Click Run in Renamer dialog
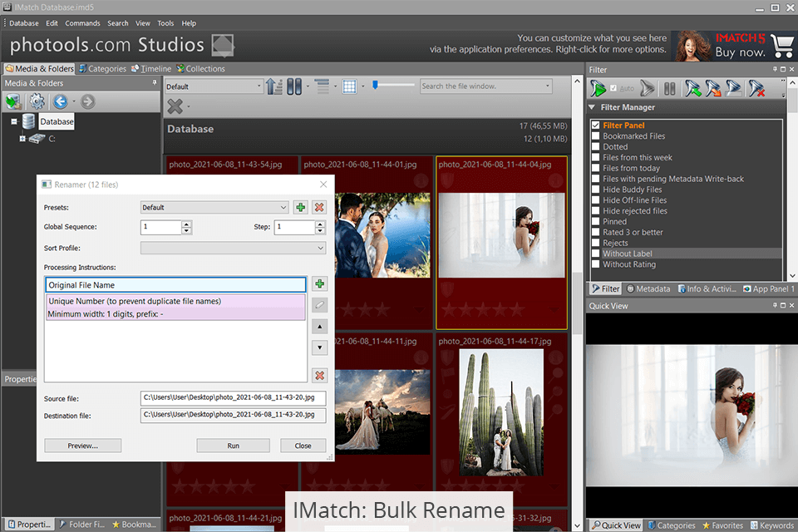Screen dimensions: 798x532 click(x=233, y=446)
